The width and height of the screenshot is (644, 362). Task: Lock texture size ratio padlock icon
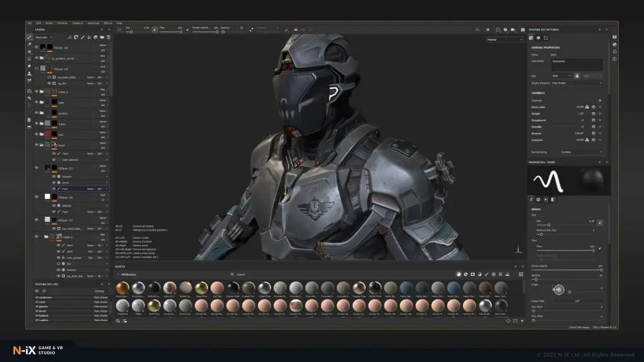[x=576, y=75]
